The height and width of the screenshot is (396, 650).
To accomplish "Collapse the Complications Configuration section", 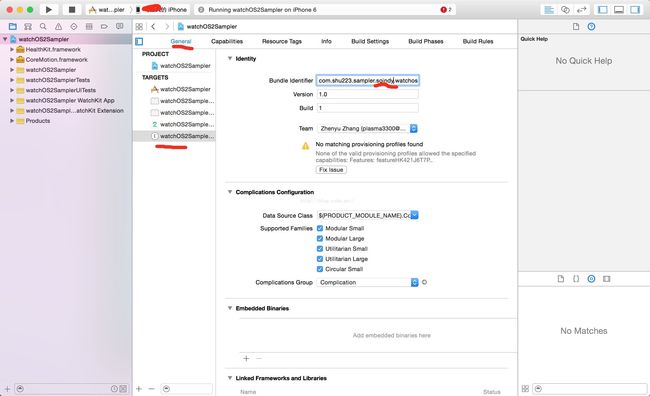I will tap(230, 192).
